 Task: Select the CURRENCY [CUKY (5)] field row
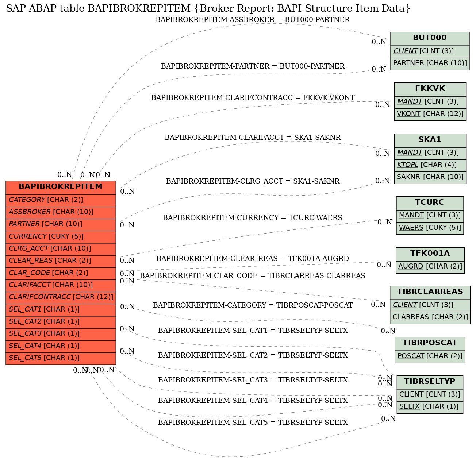61,237
